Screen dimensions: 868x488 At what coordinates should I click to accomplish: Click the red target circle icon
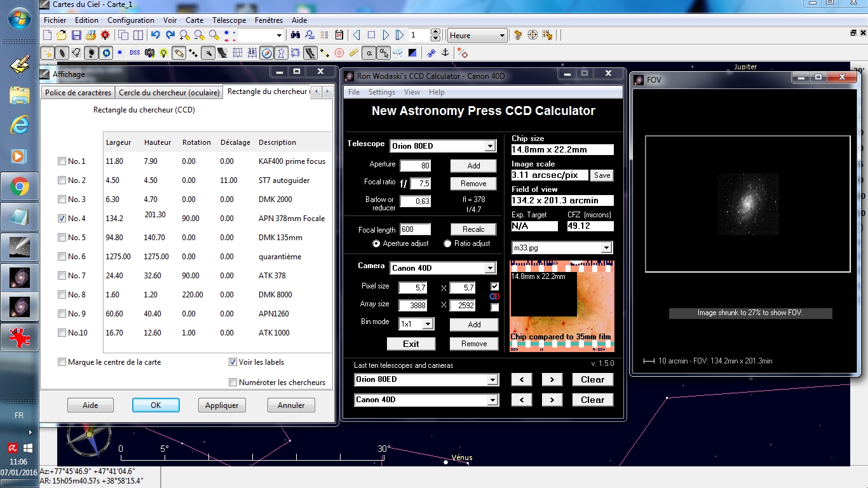coord(339,53)
